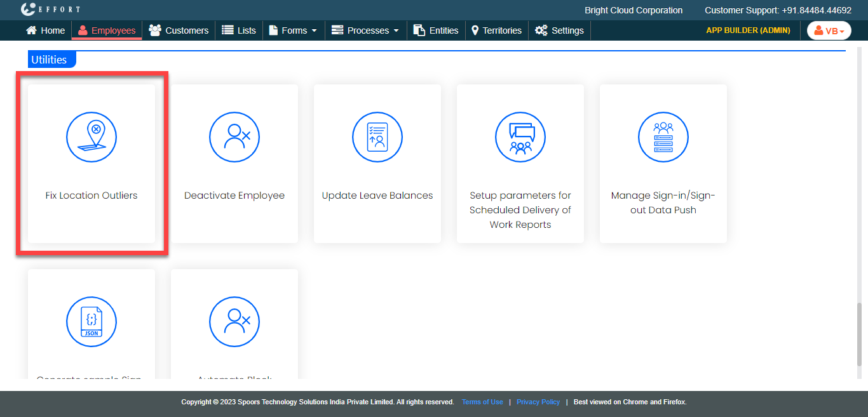Click the Effort logo in header
Viewport: 868px width, 417px height.
click(50, 10)
